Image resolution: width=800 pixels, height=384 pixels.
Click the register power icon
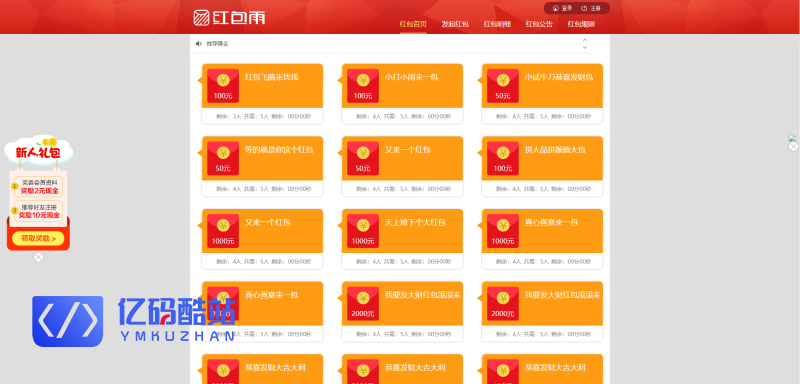[x=584, y=9]
